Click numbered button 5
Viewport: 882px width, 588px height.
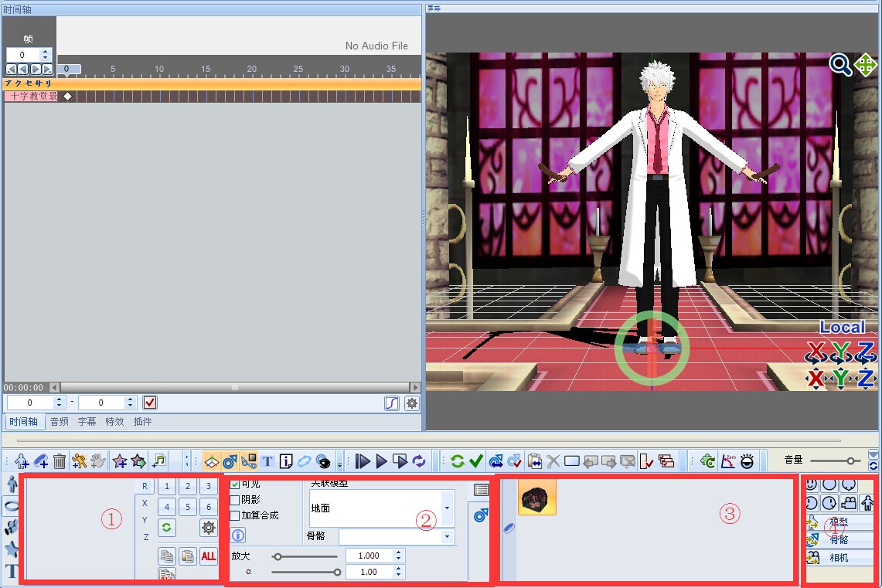point(188,507)
